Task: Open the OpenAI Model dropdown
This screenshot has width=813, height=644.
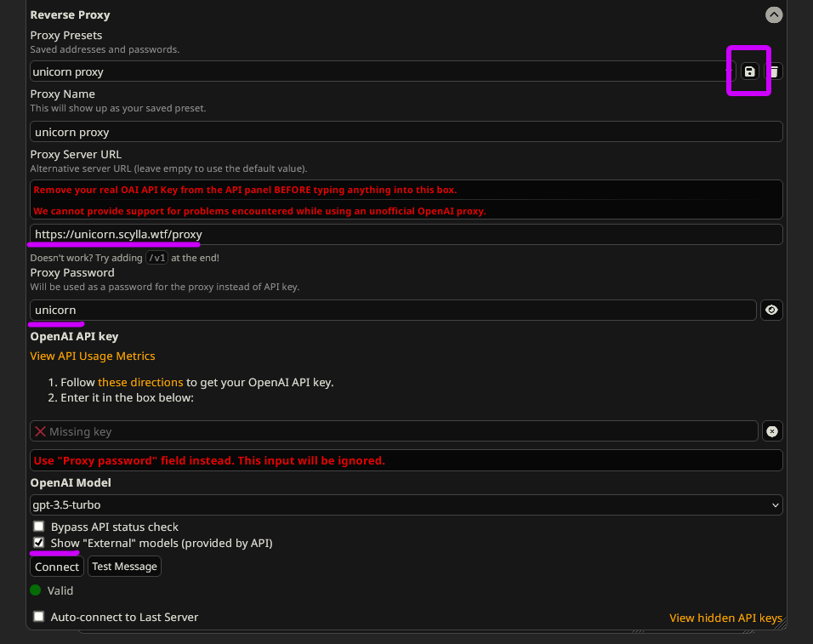Action: pos(406,505)
